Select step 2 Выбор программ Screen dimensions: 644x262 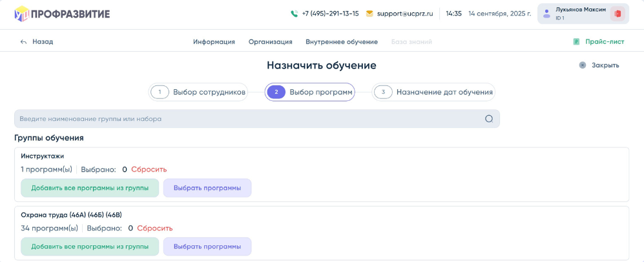(x=310, y=93)
